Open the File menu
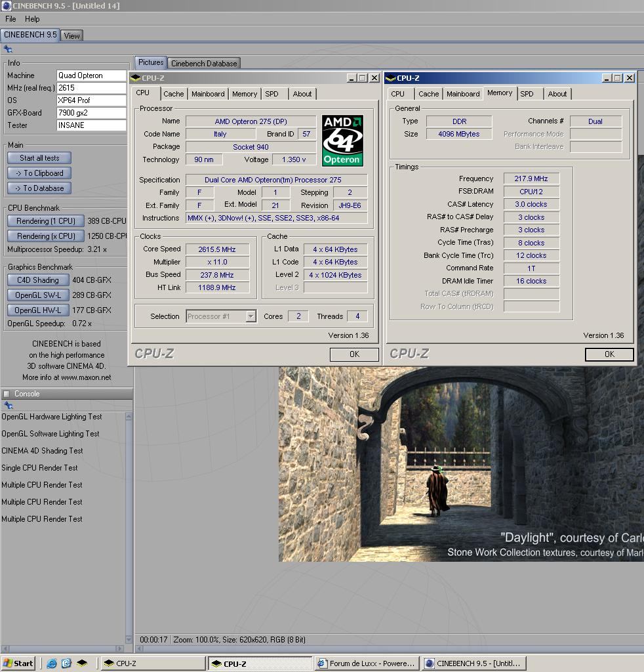The width and height of the screenshot is (644, 672). coord(10,19)
